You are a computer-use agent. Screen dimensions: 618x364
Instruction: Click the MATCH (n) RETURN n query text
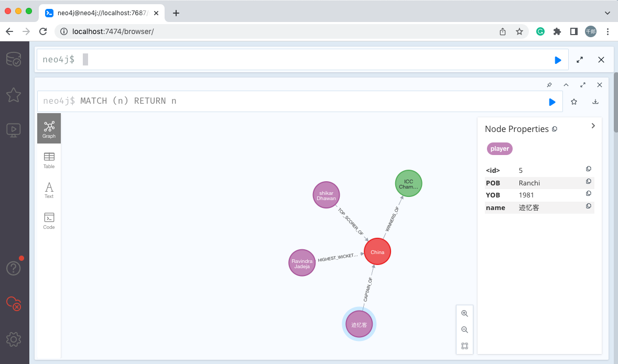(x=128, y=101)
